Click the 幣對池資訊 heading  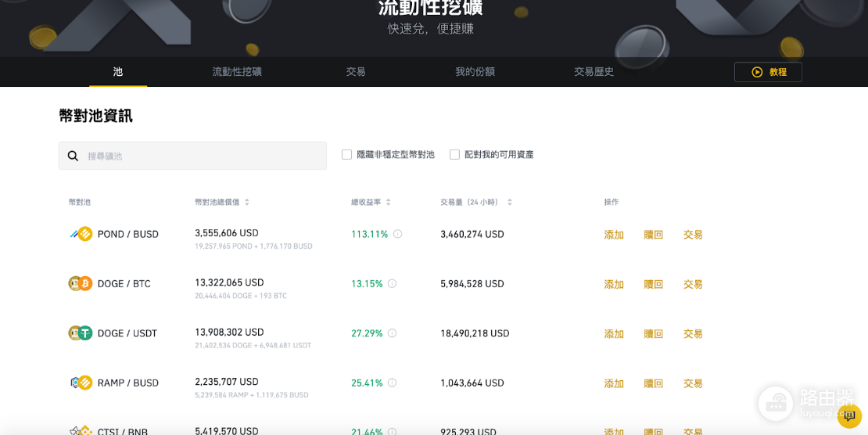[x=95, y=116]
